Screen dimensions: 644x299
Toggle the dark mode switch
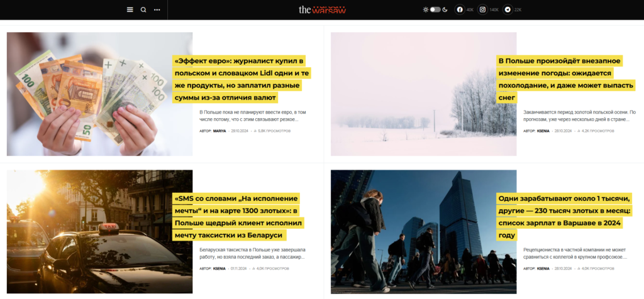click(435, 10)
